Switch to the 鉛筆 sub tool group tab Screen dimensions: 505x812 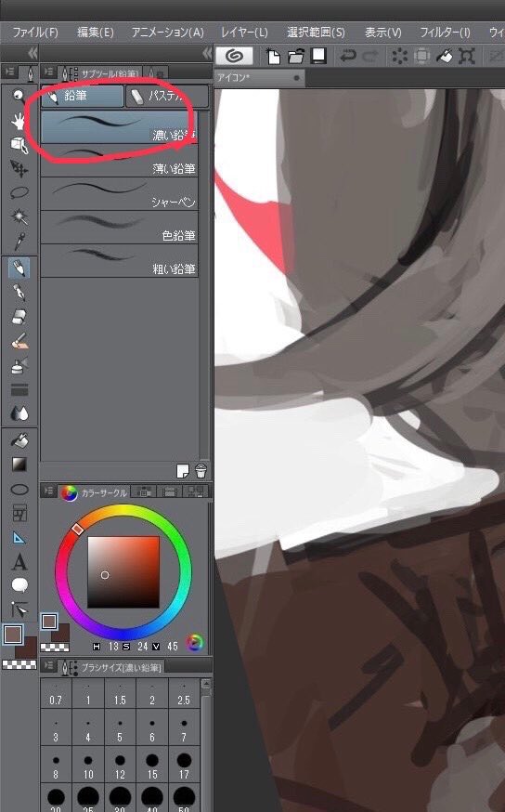83,96
